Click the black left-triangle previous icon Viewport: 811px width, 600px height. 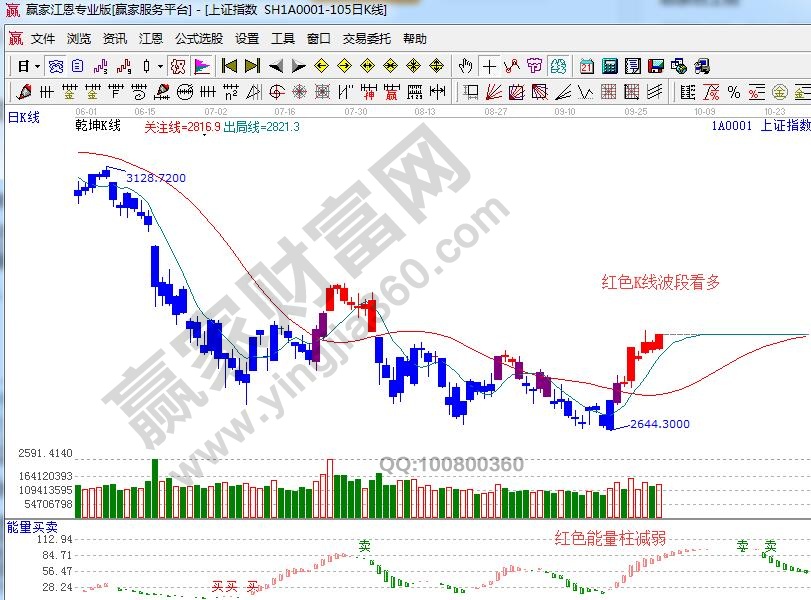point(275,67)
